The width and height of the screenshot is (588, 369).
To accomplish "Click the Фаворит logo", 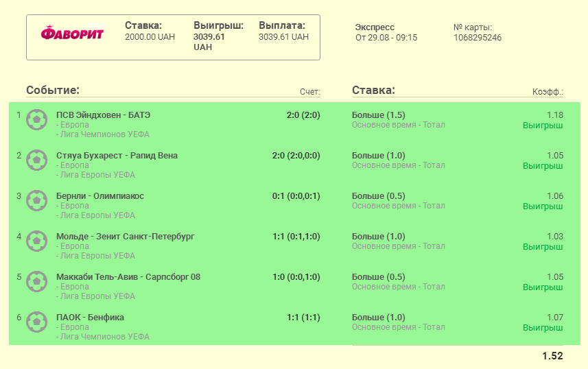I will click(72, 33).
